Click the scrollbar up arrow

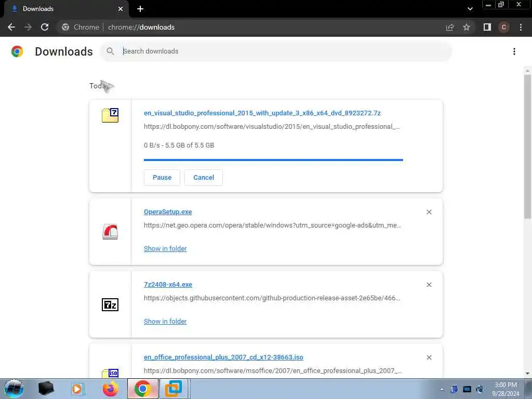pos(527,71)
